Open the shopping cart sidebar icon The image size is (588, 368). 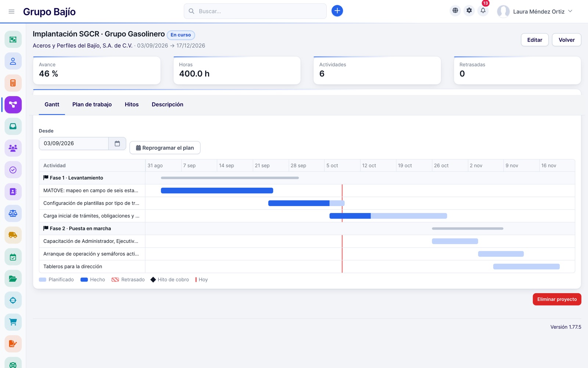tap(13, 322)
